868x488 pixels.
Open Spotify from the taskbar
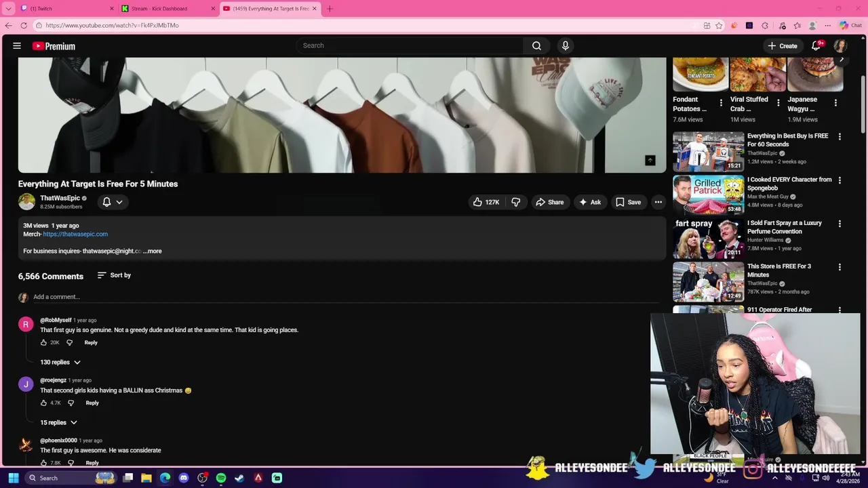[220, 478]
